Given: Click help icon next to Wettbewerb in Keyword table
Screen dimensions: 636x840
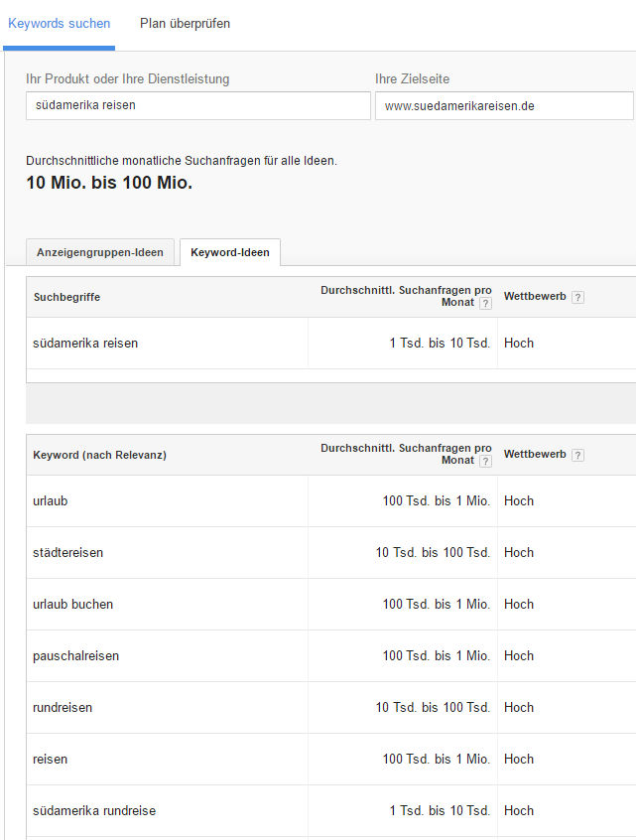Looking at the screenshot, I should pyautogui.click(x=577, y=456).
